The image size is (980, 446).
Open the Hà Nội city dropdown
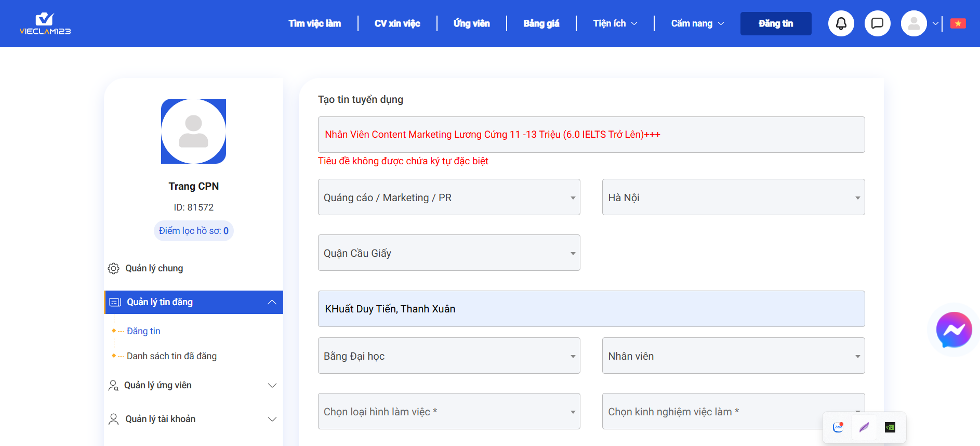click(x=733, y=198)
